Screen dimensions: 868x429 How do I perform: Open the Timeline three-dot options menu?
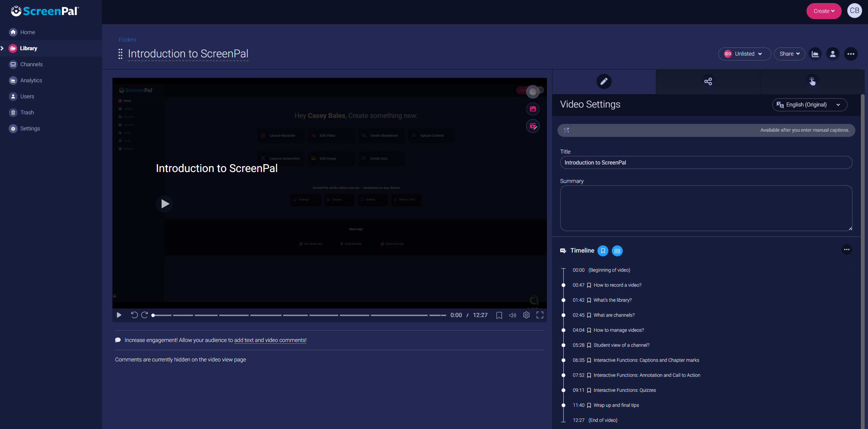(846, 250)
